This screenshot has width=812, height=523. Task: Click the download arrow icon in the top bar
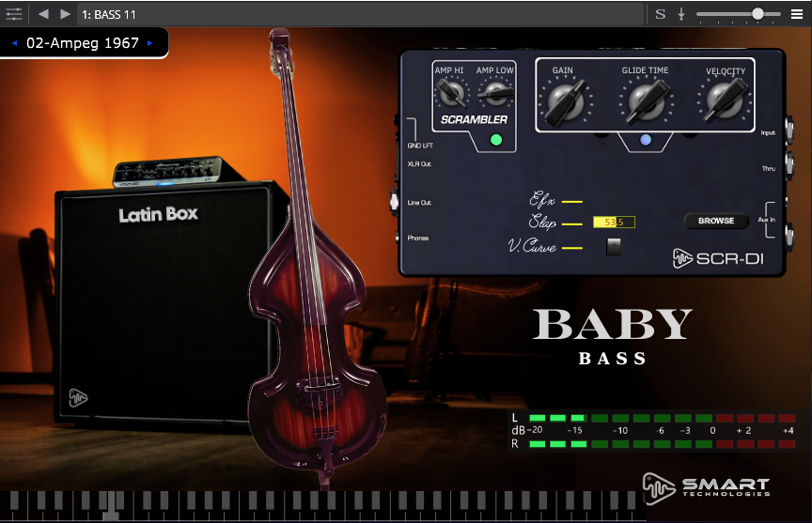(681, 14)
